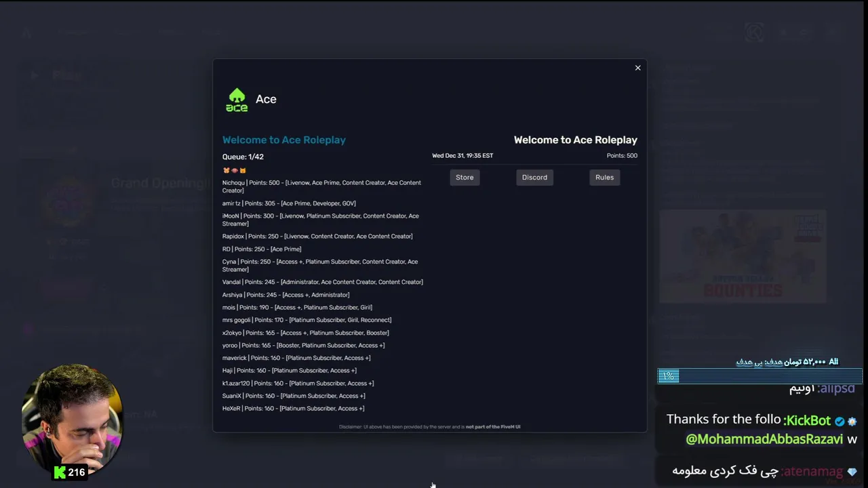Select the iMooN queue entry

click(321, 220)
